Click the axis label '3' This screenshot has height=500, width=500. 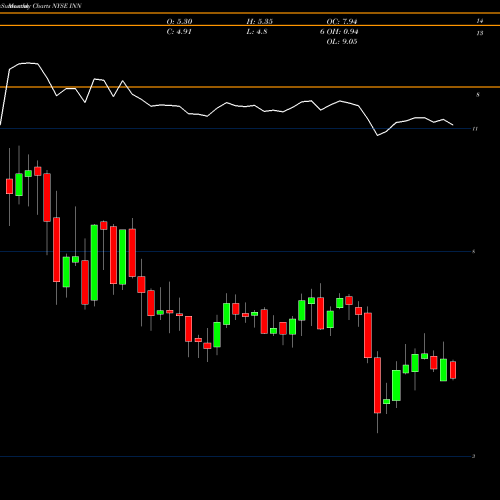tap(474, 456)
